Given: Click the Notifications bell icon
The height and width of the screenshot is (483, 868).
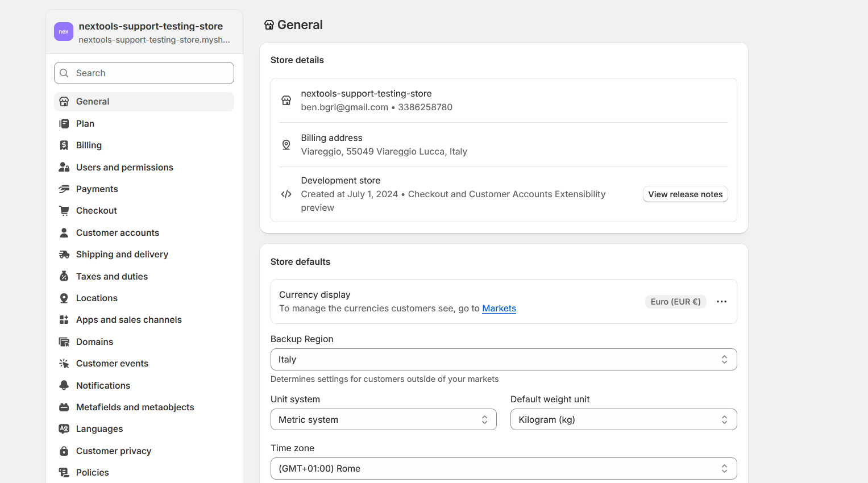Looking at the screenshot, I should click(x=64, y=385).
